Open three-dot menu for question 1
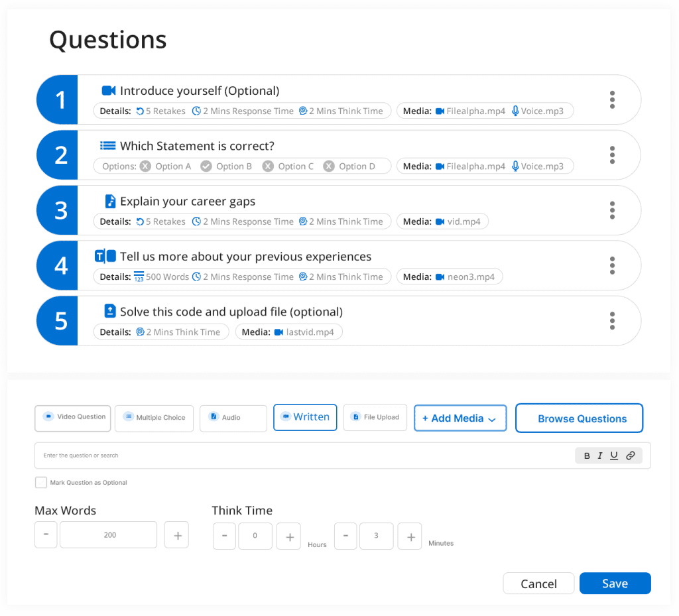The image size is (679, 616). point(612,100)
